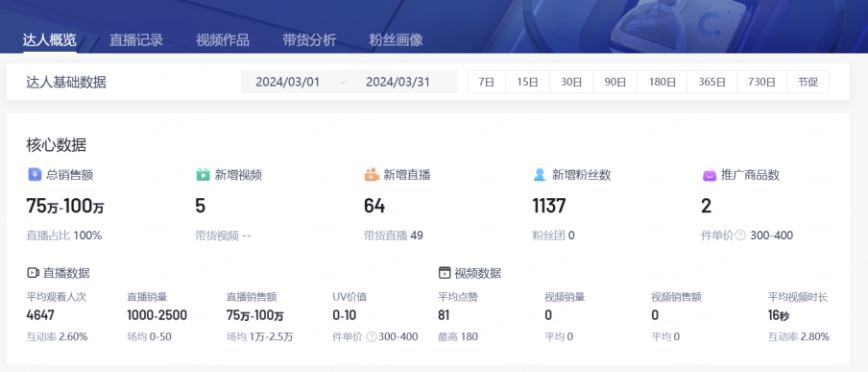The height and width of the screenshot is (372, 868).
Task: Click the 场均 1万-2.5万 text
Action: click(x=260, y=336)
